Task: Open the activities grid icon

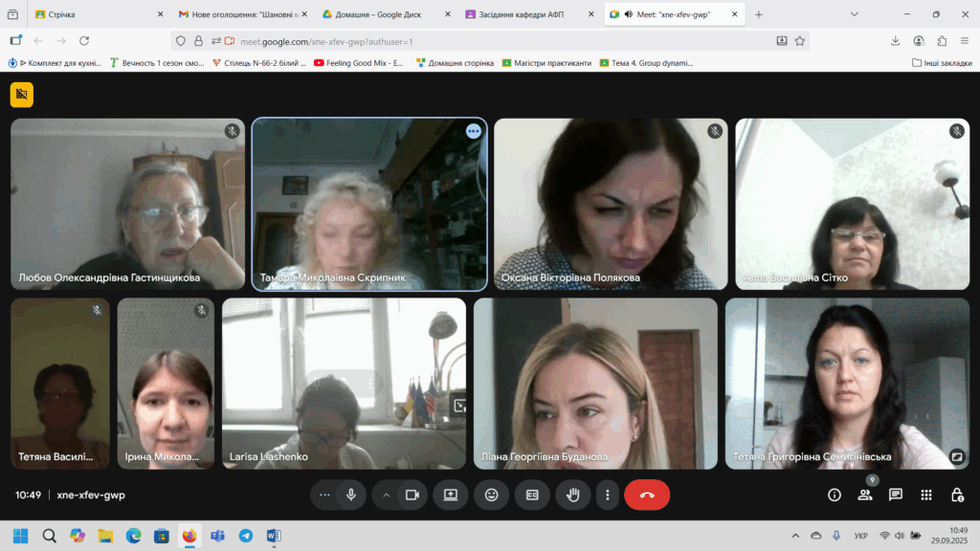Action: [926, 495]
